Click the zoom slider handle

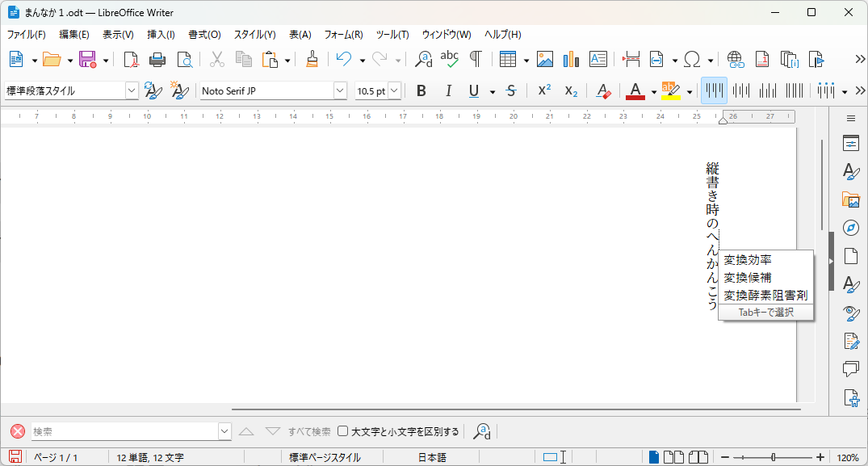[x=774, y=457]
